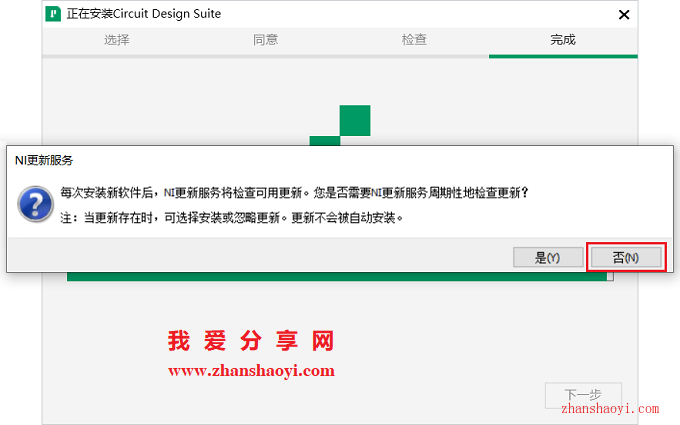Click the NI更新服务 dialog title
680x425 pixels.
[x=44, y=160]
